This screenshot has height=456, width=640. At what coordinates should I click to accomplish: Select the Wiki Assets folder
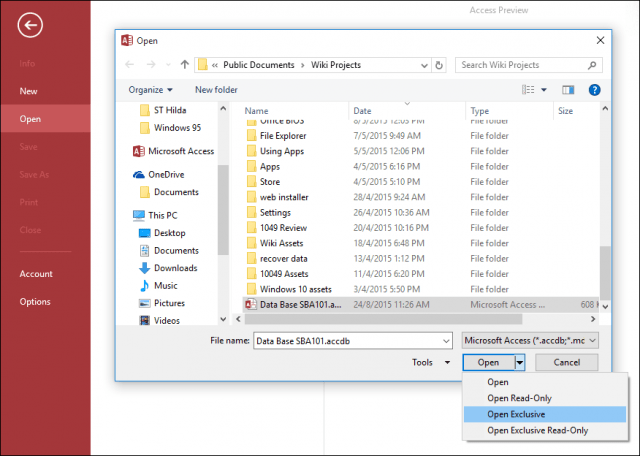pyautogui.click(x=275, y=243)
